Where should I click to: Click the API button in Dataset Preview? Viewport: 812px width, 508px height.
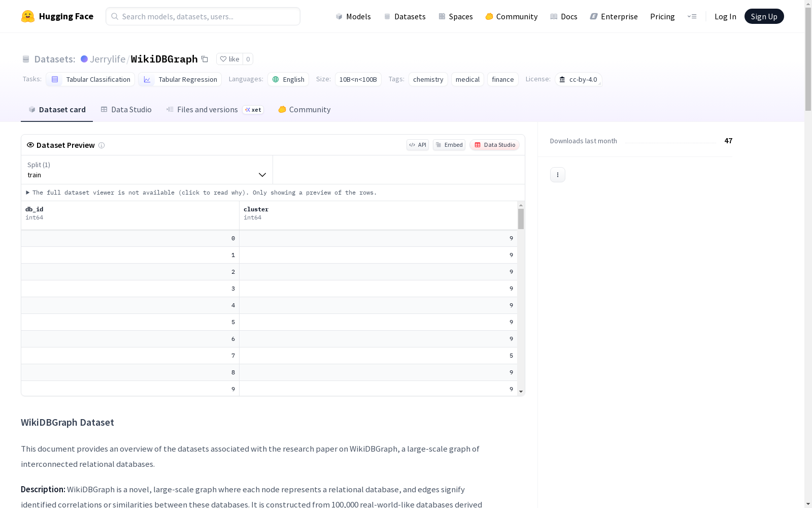click(x=418, y=145)
